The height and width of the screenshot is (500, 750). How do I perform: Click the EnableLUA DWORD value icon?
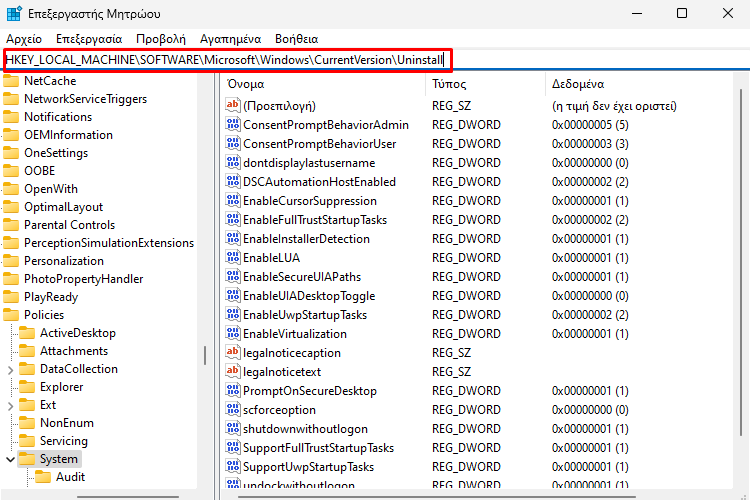tap(233, 258)
